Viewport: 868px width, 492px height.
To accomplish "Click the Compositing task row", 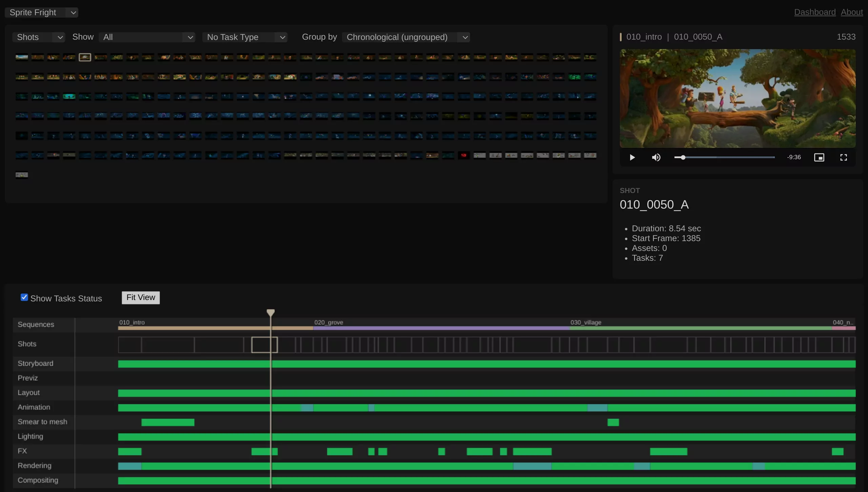I will tap(38, 480).
